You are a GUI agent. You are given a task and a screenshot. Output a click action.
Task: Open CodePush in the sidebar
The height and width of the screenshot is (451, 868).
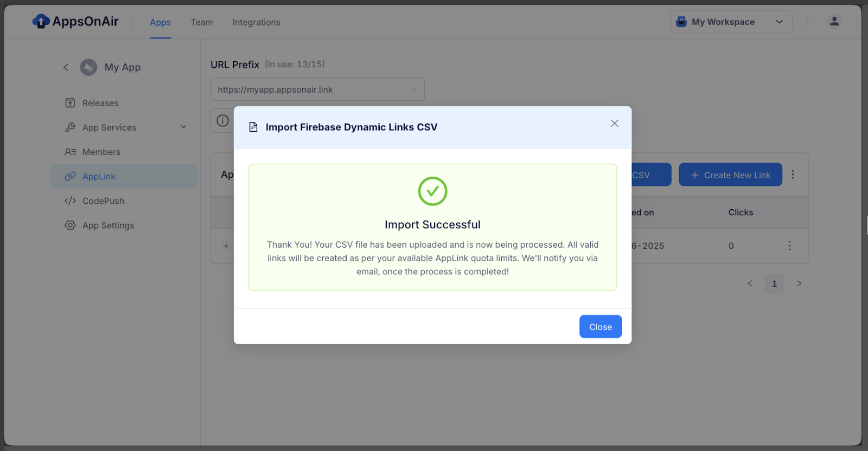pos(124,201)
